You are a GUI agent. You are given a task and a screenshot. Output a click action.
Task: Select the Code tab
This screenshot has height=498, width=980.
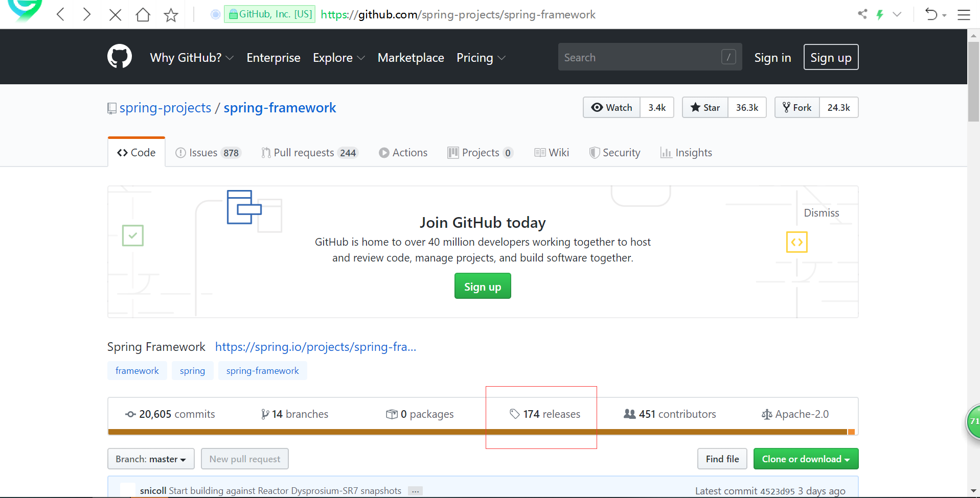pos(136,152)
